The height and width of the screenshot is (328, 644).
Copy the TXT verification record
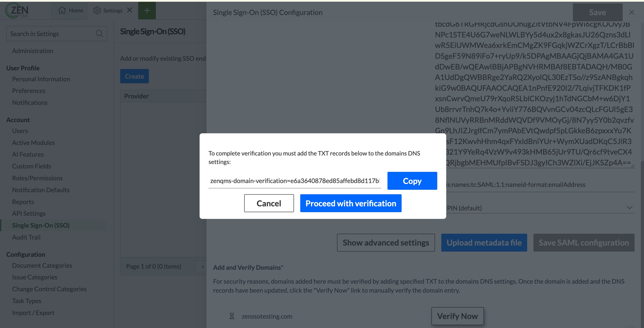pos(412,181)
